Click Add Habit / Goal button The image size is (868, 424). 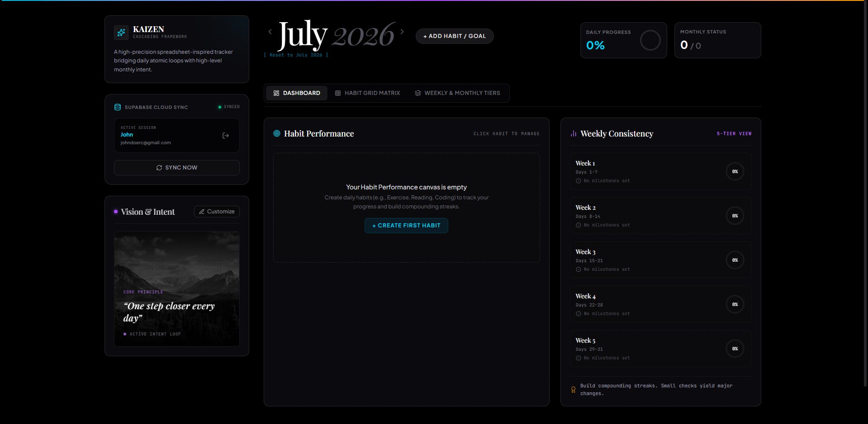pyautogui.click(x=455, y=36)
